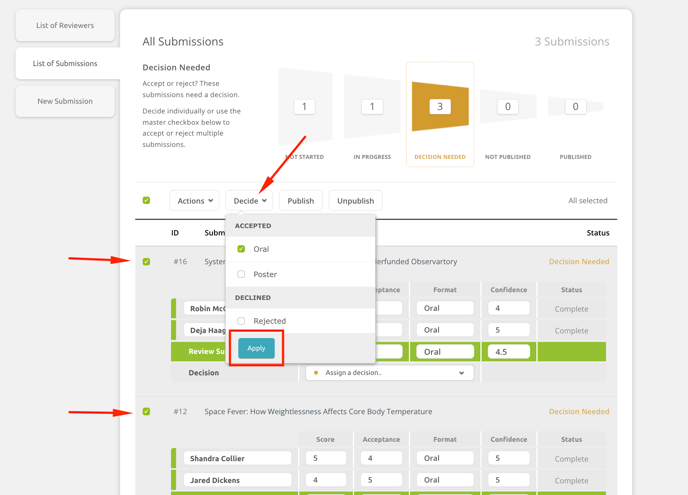Viewport: 688px width, 495px height.
Task: Click the Publish button
Action: 300,201
